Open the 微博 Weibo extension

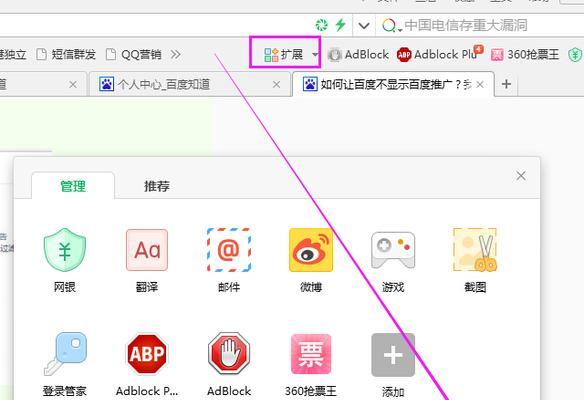(x=311, y=260)
